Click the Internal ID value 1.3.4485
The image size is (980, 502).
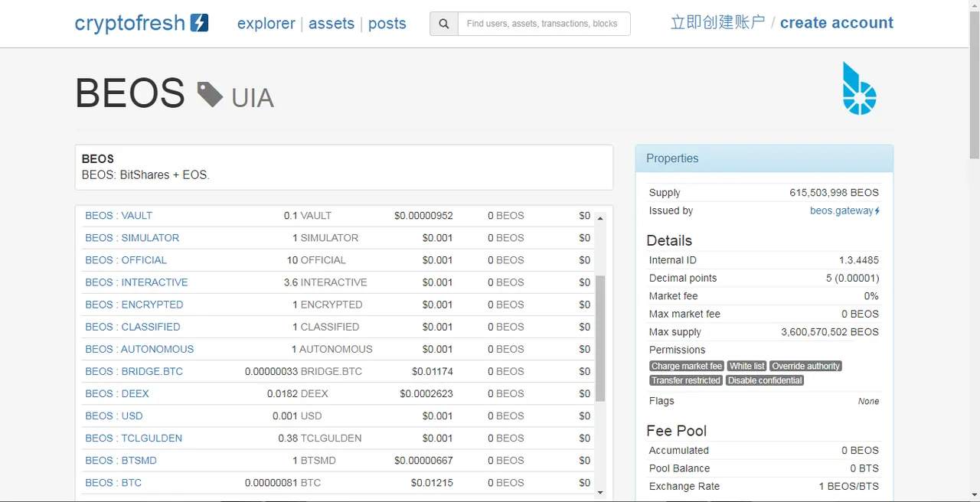pos(859,260)
